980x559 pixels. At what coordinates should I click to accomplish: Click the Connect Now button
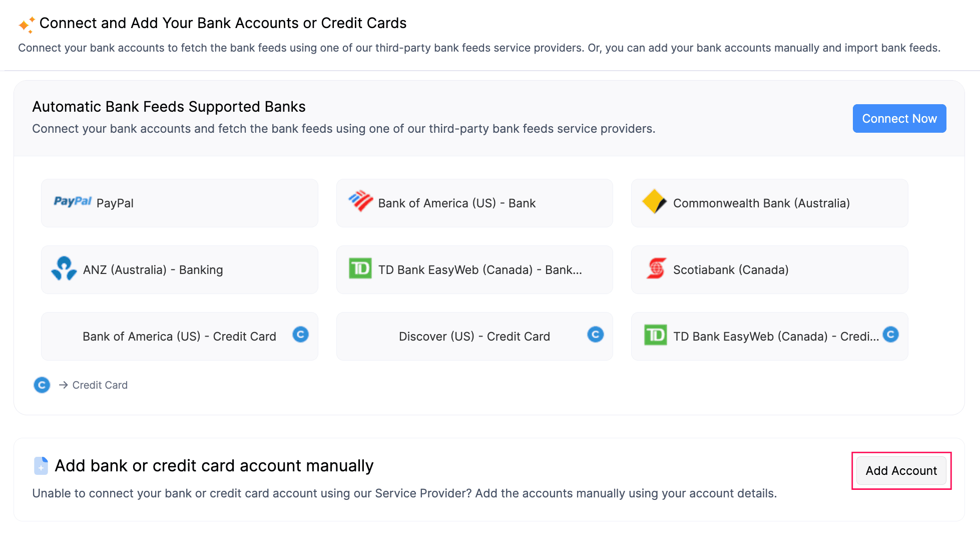point(899,119)
